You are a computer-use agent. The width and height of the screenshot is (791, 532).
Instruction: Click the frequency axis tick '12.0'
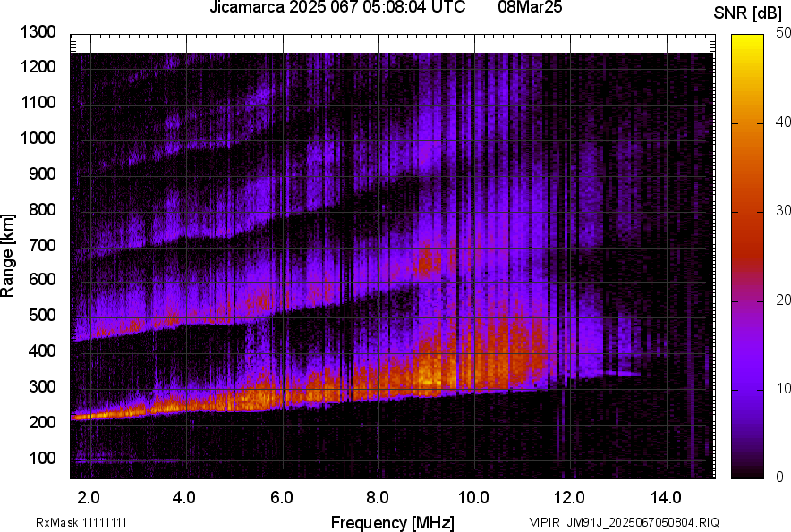pos(570,498)
